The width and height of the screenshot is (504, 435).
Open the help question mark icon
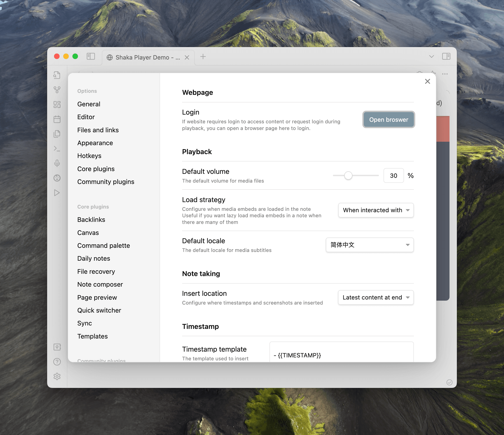[x=57, y=362]
